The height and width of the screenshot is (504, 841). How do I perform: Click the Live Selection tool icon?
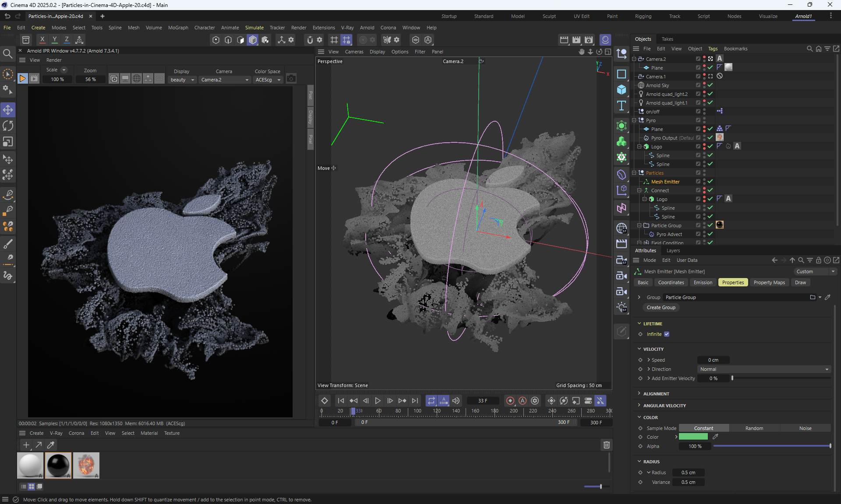point(8,74)
